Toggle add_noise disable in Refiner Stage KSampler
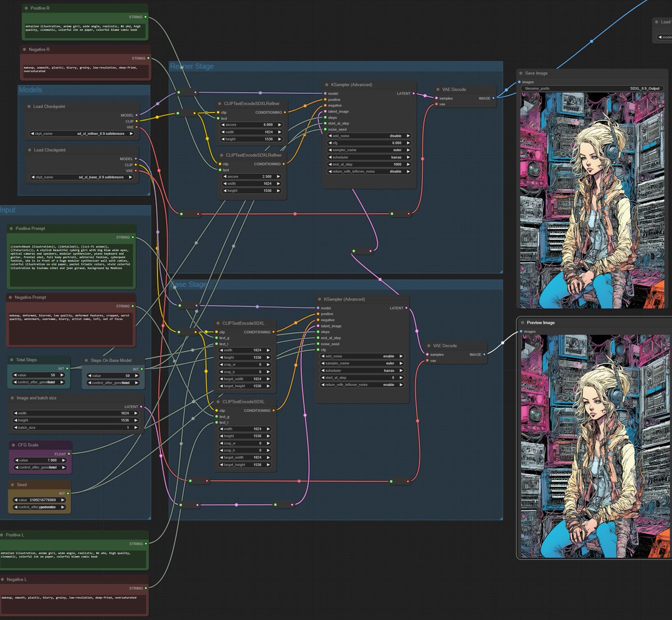Image resolution: width=672 pixels, height=620 pixels. click(370, 136)
